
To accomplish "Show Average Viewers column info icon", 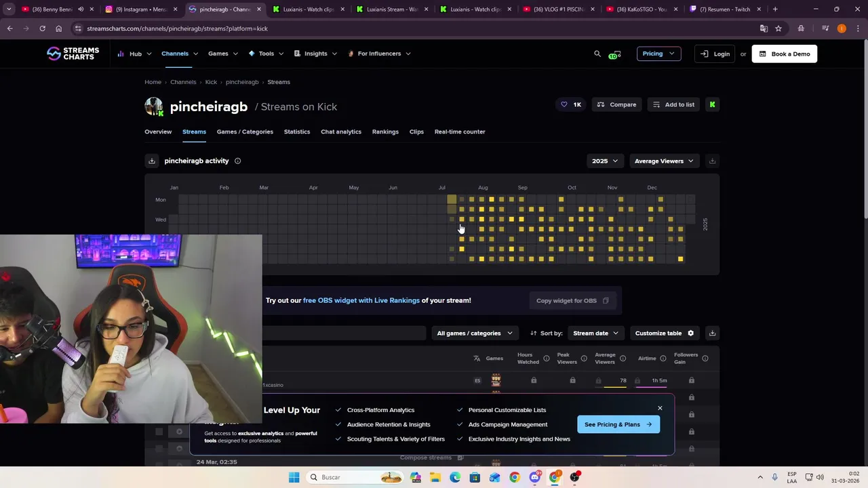I will point(623,358).
